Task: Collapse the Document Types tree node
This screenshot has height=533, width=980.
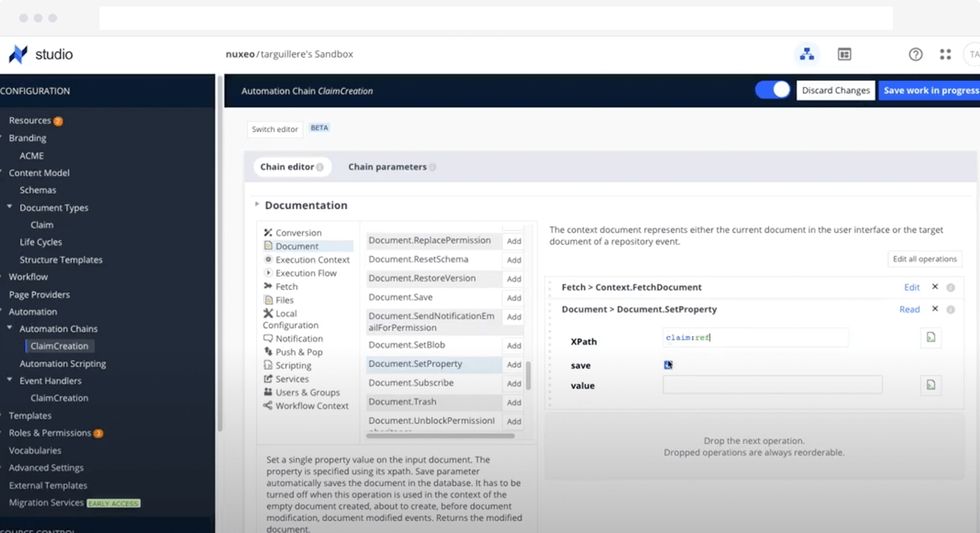Action: pos(9,206)
